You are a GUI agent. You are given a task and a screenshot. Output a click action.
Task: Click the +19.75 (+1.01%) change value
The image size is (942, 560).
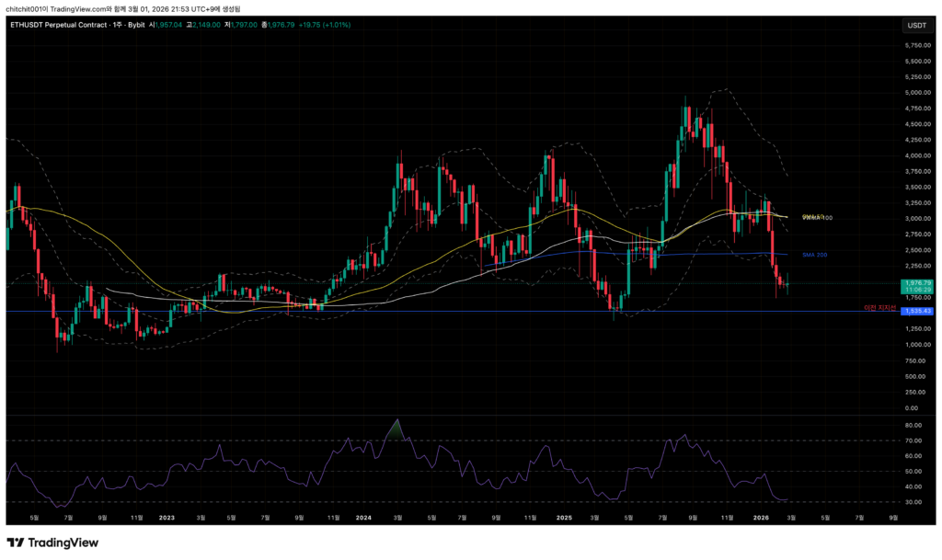click(323, 25)
